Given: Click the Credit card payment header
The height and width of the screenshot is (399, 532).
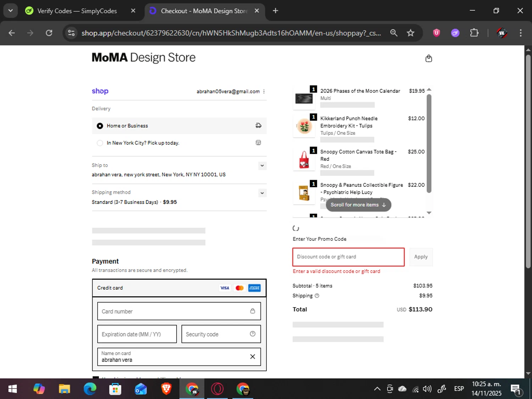Looking at the screenshot, I should pyautogui.click(x=179, y=288).
